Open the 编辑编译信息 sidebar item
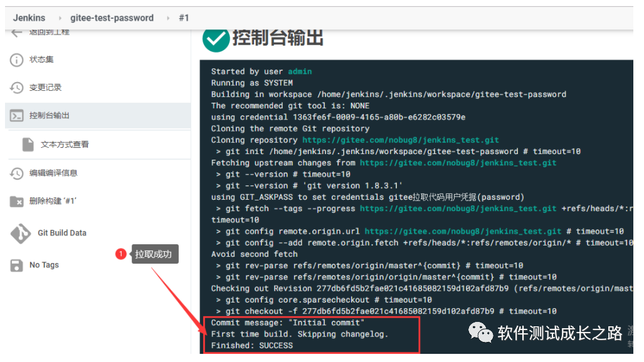The image size is (644, 362). (53, 173)
